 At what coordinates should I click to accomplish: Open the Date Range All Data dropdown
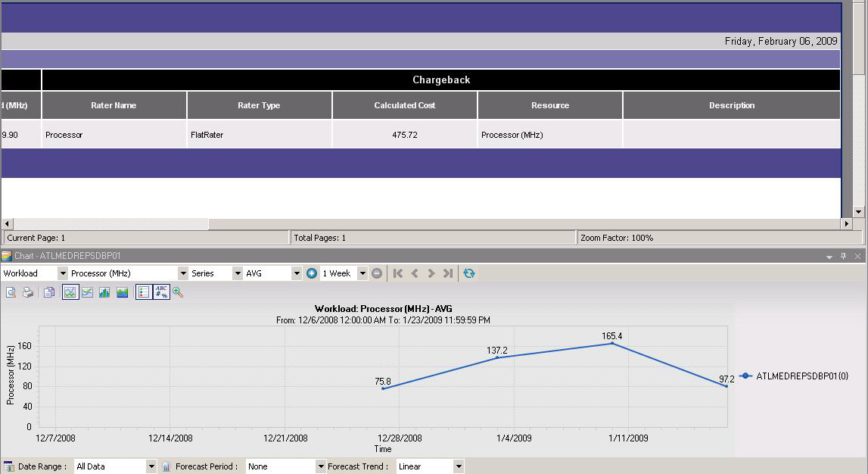[151, 466]
